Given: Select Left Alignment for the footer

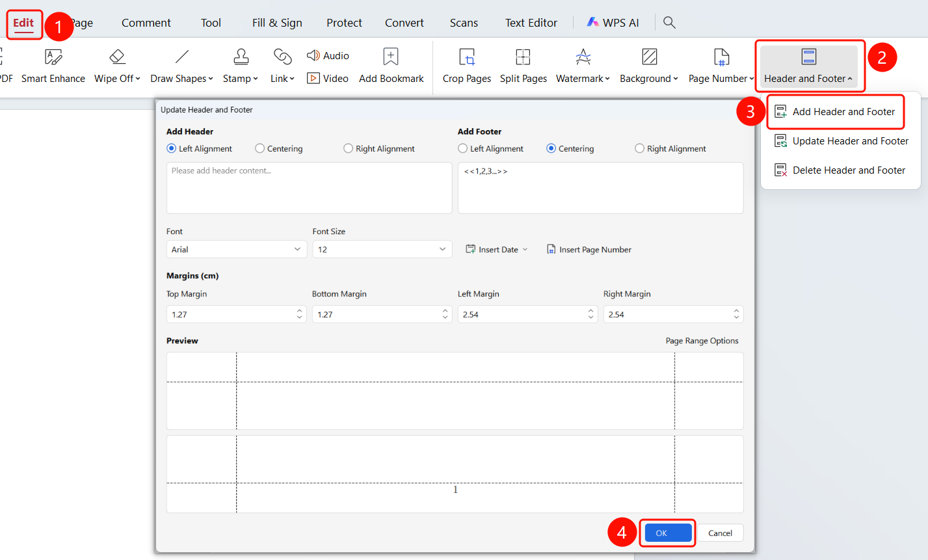Looking at the screenshot, I should (491, 149).
